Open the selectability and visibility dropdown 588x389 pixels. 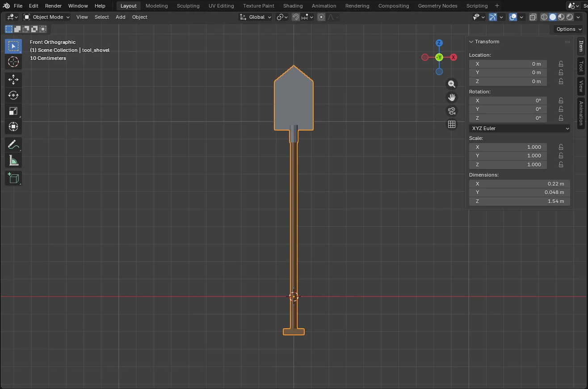pyautogui.click(x=479, y=17)
